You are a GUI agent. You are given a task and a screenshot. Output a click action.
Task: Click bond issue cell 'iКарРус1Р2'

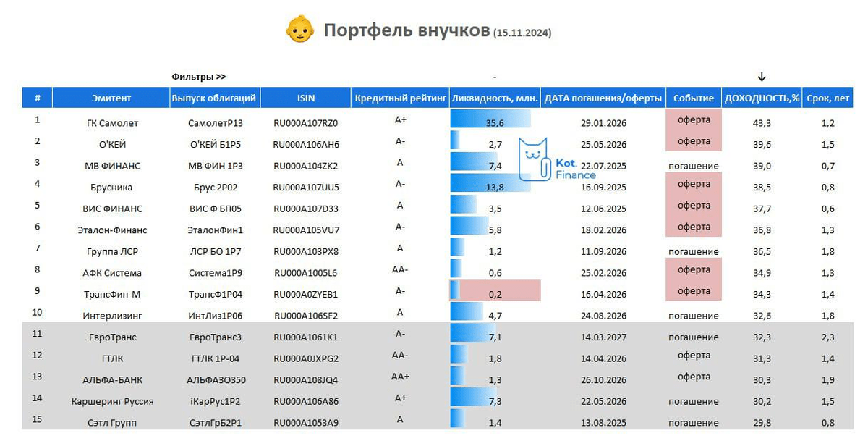point(215,401)
